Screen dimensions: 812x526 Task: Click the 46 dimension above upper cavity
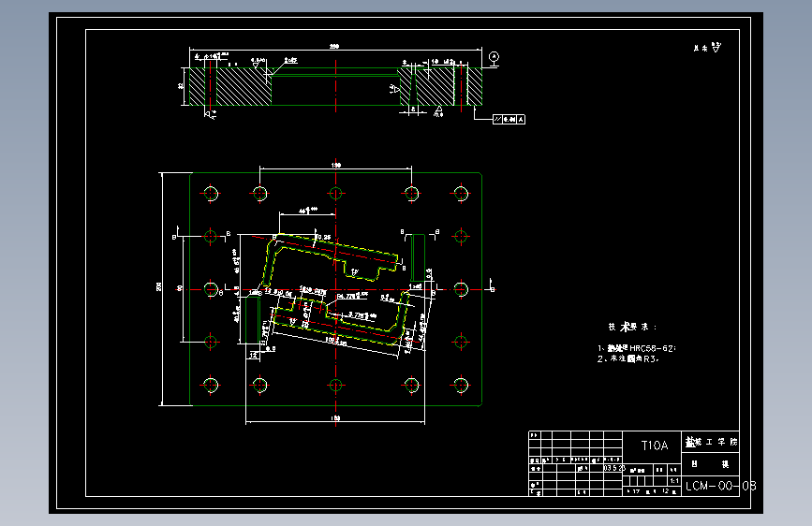[x=307, y=211]
